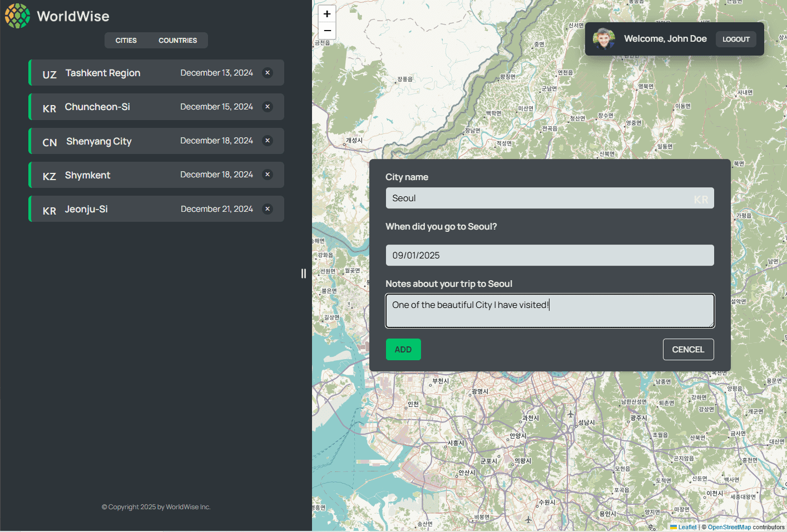Zoom out on the map
The width and height of the screenshot is (787, 532).
[x=327, y=31]
